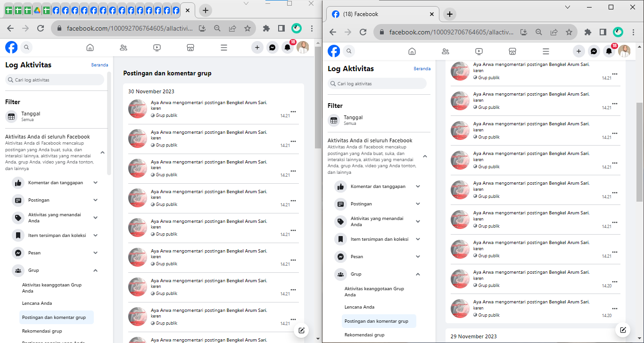The width and height of the screenshot is (644, 343).
Task: Open new tab in left browser window
Action: [x=206, y=10]
